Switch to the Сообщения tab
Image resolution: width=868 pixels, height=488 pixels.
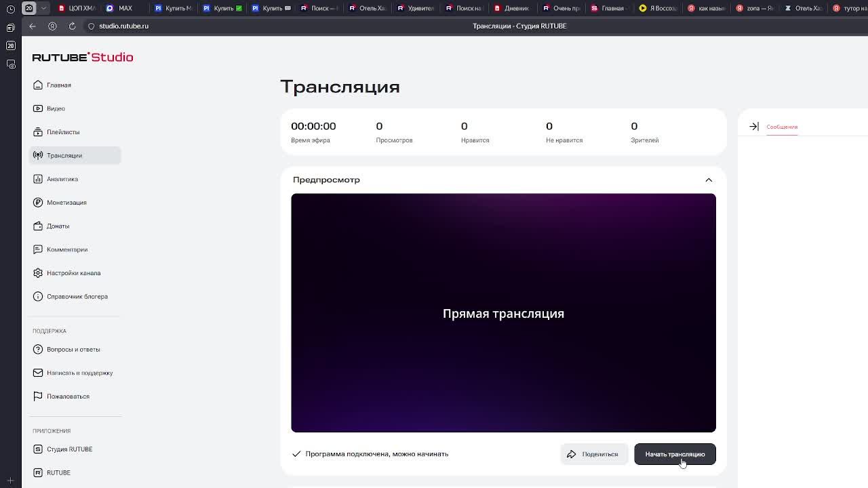(782, 127)
